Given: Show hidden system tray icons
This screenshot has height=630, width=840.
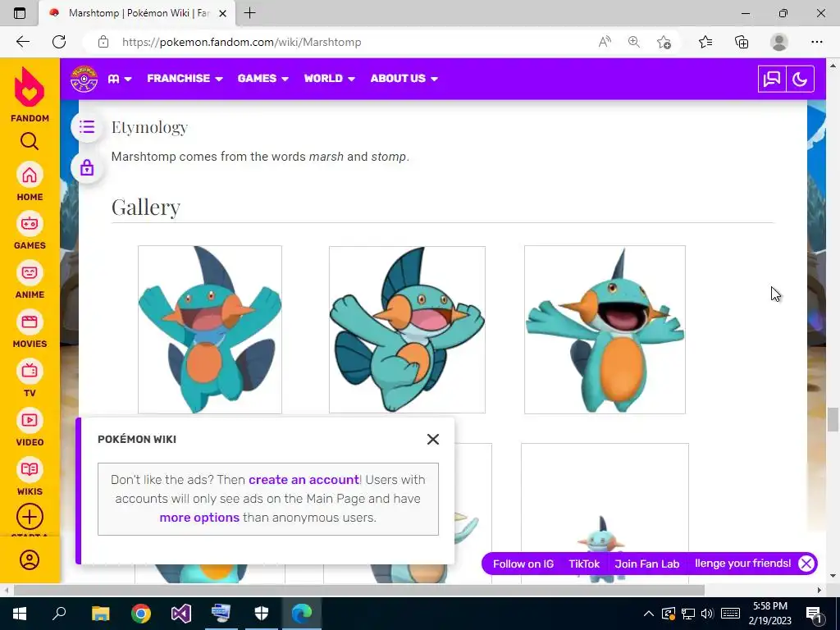Looking at the screenshot, I should tap(649, 614).
